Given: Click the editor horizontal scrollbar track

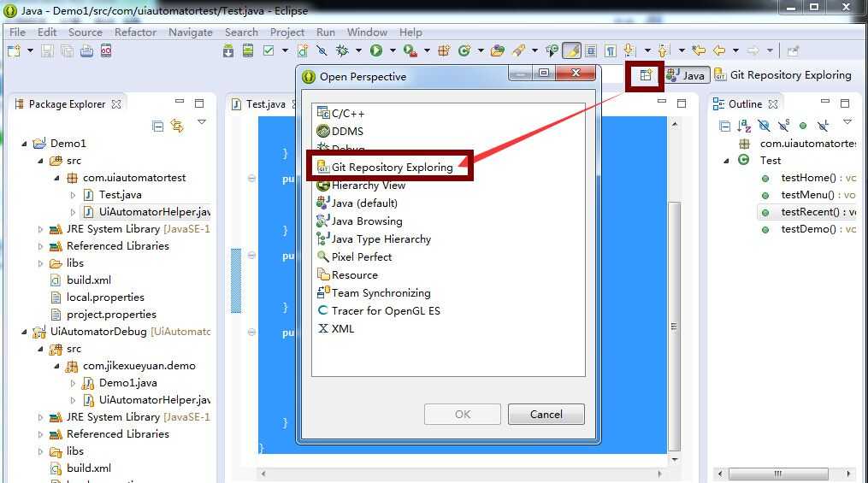Looking at the screenshot, I should (x=461, y=474).
